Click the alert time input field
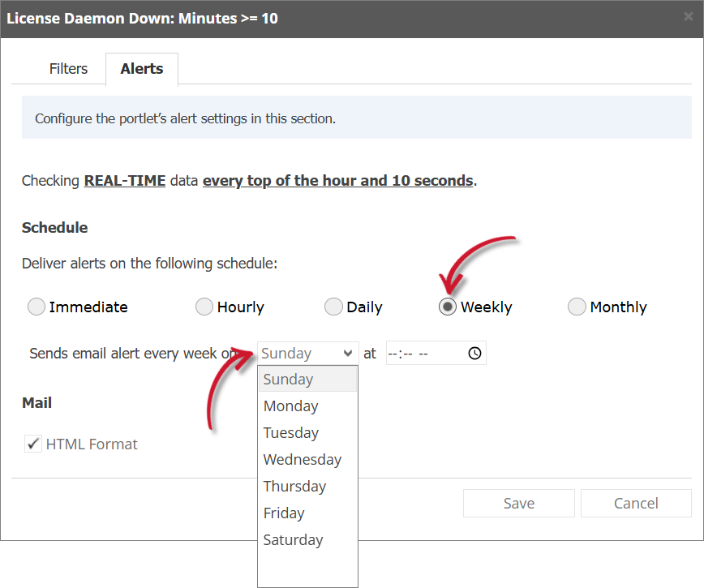 (x=422, y=353)
